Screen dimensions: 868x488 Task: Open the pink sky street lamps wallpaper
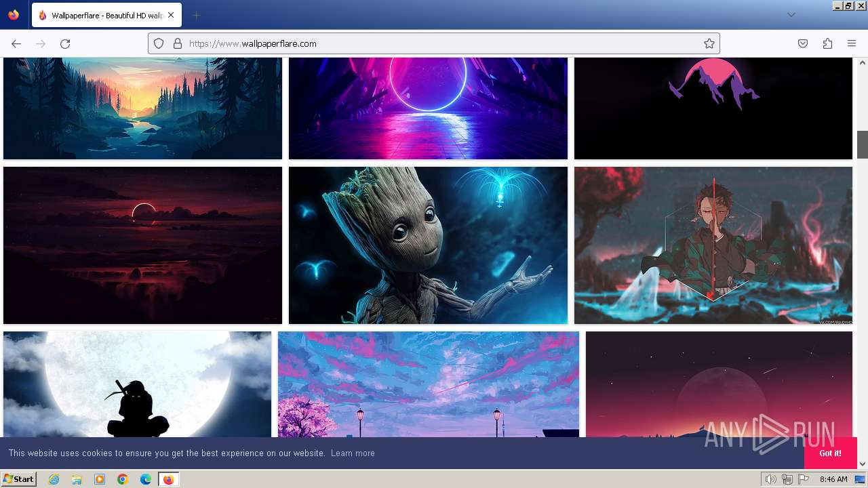[429, 384]
